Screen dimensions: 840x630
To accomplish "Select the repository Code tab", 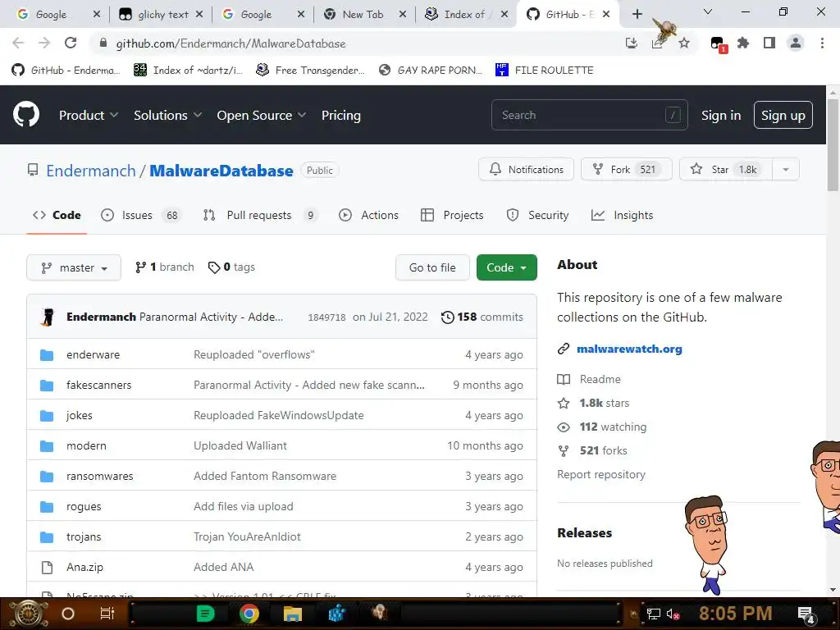I will pyautogui.click(x=57, y=215).
